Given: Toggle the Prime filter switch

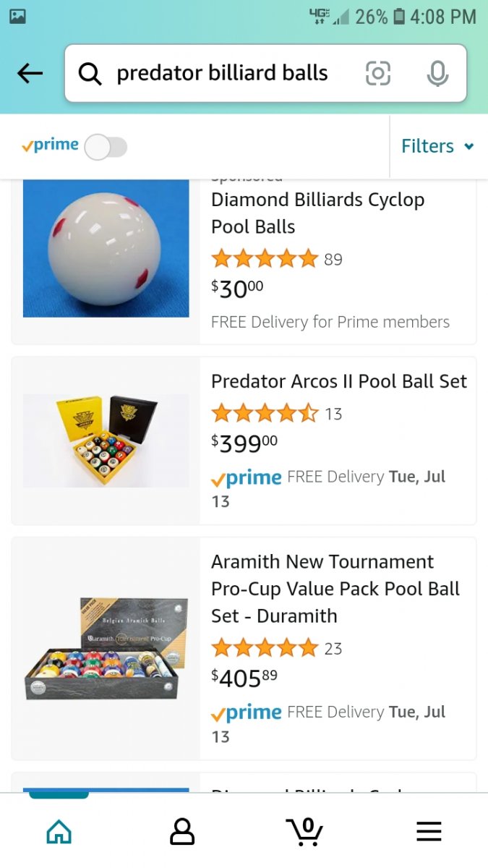Looking at the screenshot, I should (106, 147).
